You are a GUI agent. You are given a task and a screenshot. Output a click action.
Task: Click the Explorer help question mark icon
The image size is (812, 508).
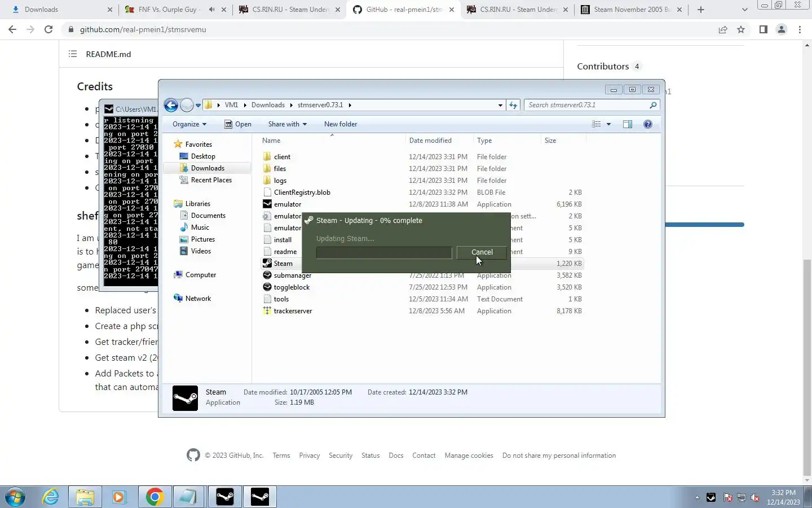click(x=648, y=124)
